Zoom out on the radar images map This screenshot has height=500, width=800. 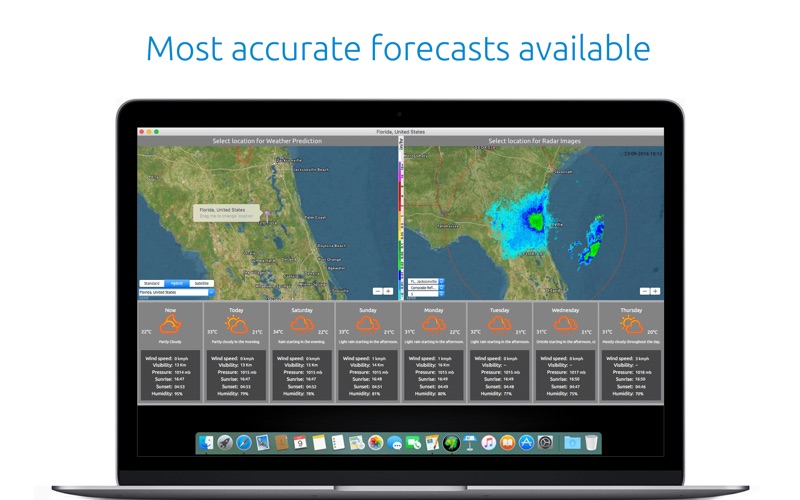tap(643, 291)
